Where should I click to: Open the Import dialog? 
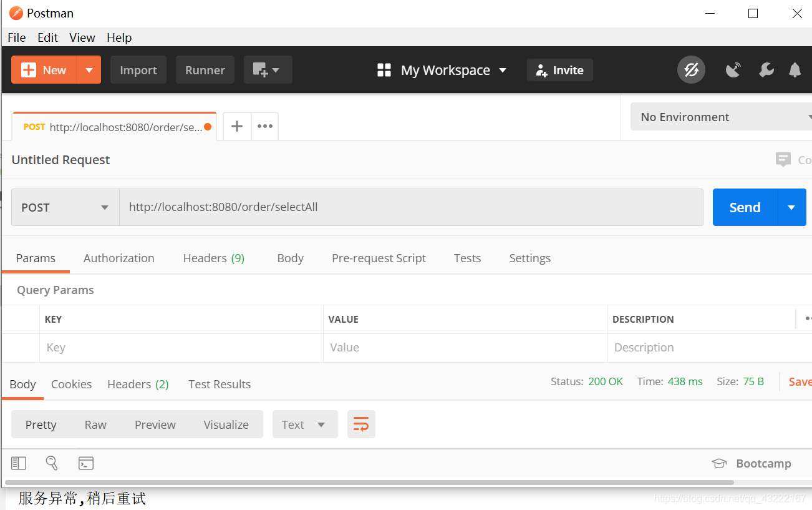click(x=138, y=70)
